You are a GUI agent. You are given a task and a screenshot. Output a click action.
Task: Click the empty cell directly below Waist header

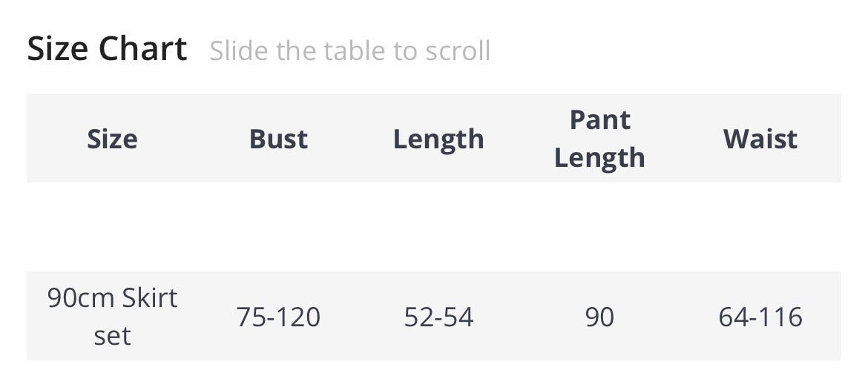pyautogui.click(x=760, y=227)
